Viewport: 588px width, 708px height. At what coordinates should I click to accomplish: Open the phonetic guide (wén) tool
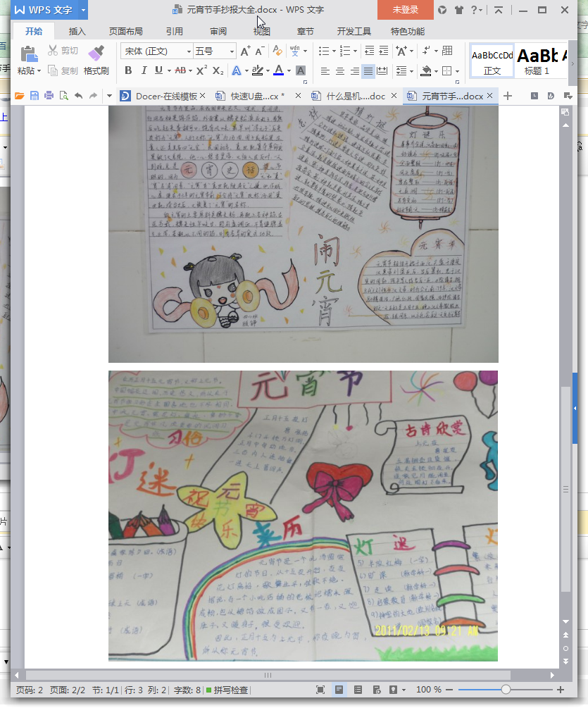coord(294,51)
